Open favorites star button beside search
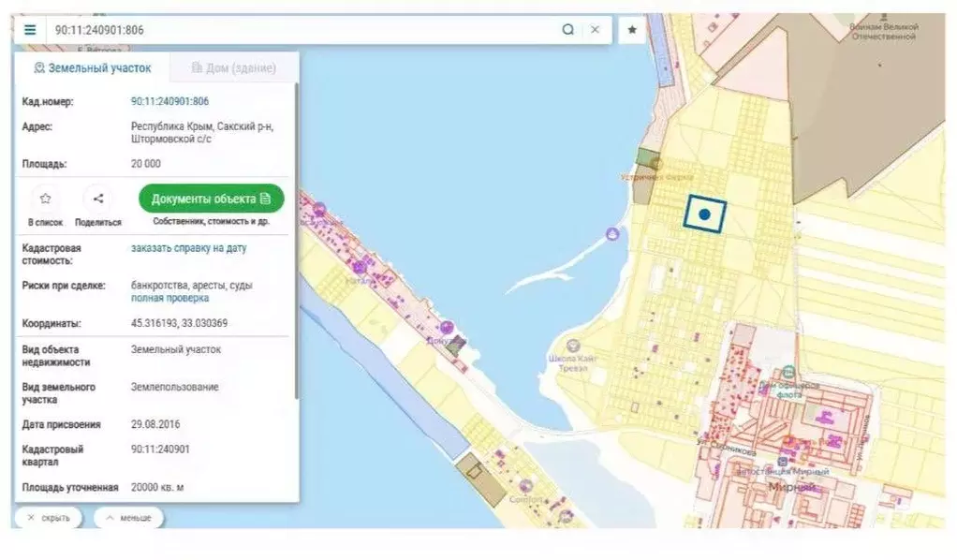Viewport: 957px width, 560px height. tap(632, 29)
